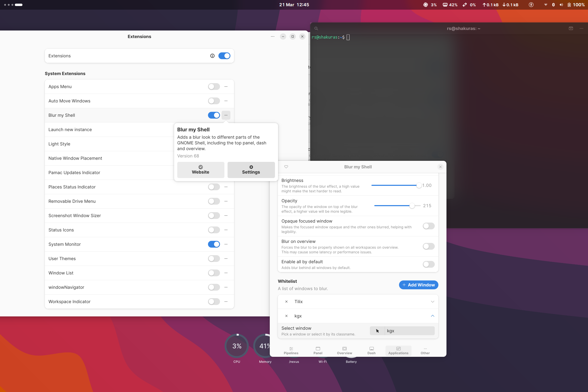The image size is (588, 392).
Task: Expand the Tilix whitelist entry
Action: pyautogui.click(x=433, y=302)
